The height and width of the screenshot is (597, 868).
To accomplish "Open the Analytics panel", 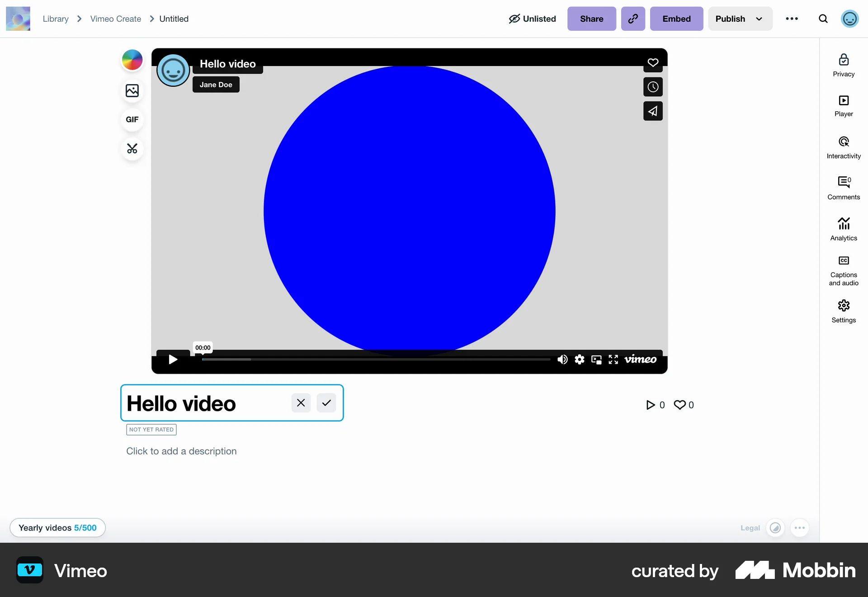I will (844, 228).
